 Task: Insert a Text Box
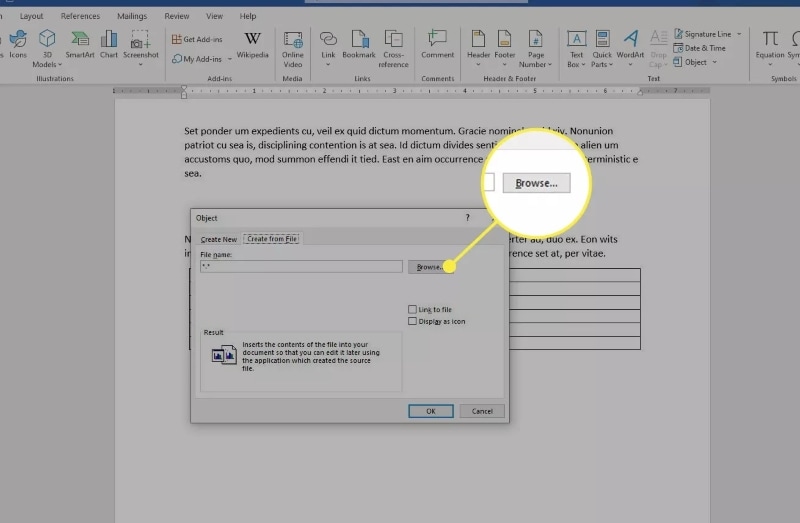[x=576, y=49]
